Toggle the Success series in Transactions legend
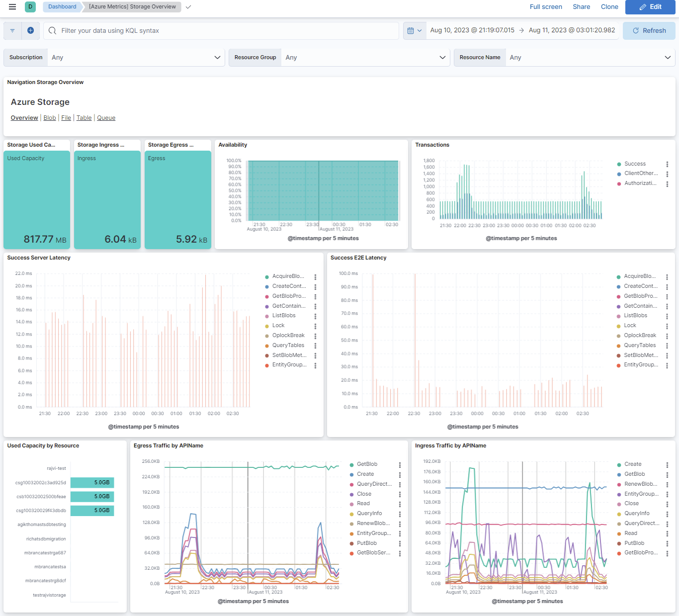The width and height of the screenshot is (679, 616). [635, 164]
